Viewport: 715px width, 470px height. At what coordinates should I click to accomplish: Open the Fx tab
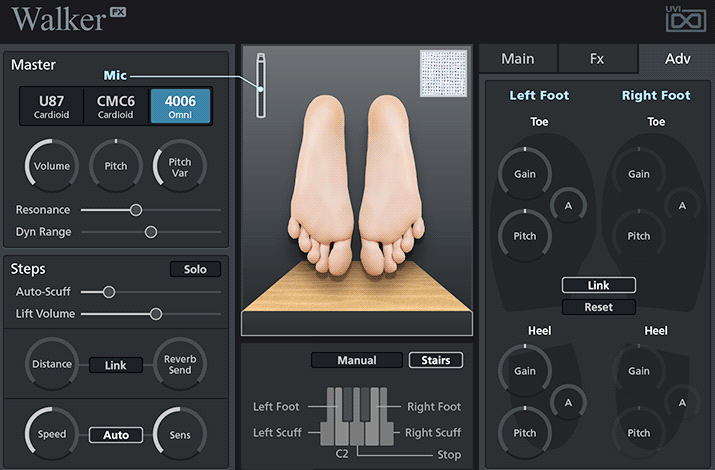pos(597,59)
